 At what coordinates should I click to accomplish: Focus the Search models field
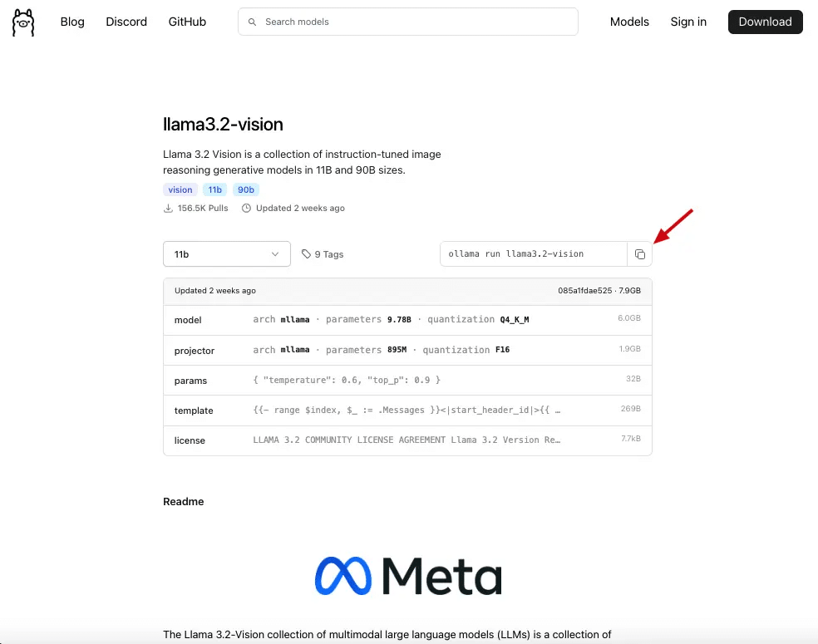(408, 22)
